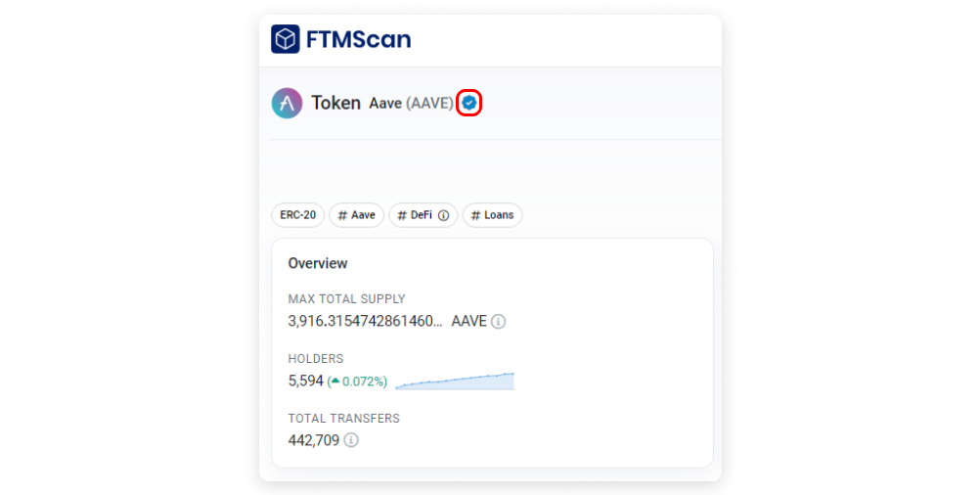Click the green 0.072% holders change
The width and height of the screenshot is (980, 495).
357,382
